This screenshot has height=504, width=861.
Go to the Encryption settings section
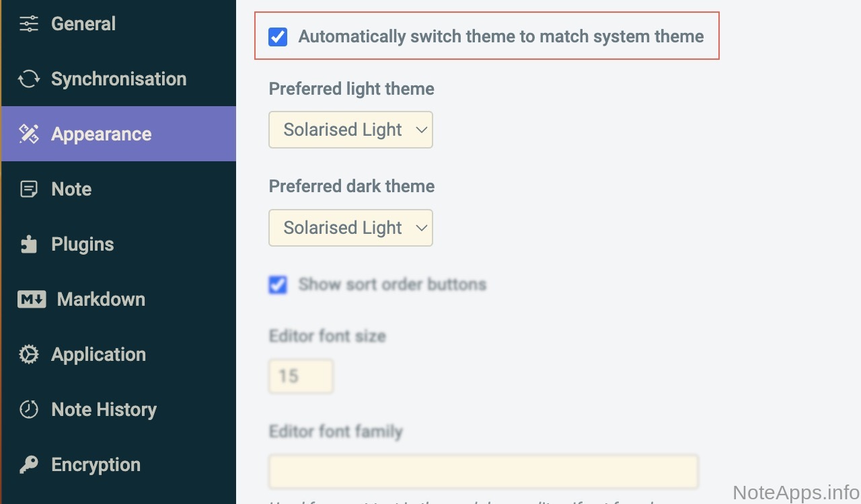click(96, 465)
